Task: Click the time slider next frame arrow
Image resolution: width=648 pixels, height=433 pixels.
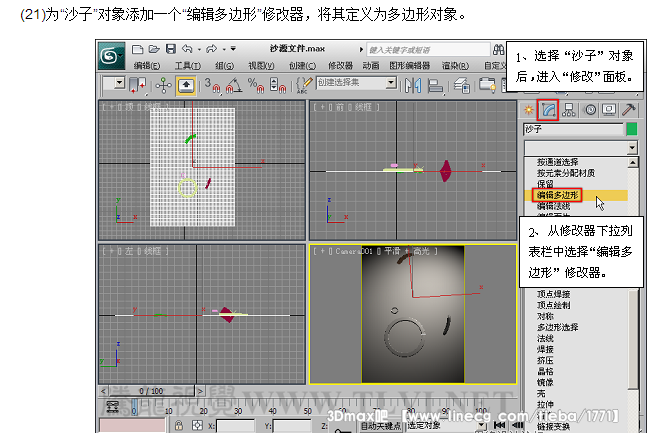Action: [200, 391]
